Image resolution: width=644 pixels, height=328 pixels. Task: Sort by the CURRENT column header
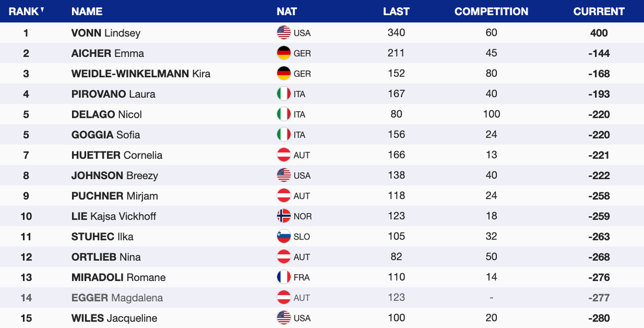tap(599, 11)
